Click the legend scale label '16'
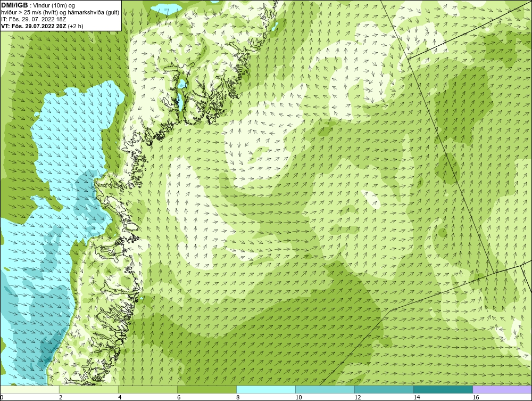The height and width of the screenshot is (401, 532). click(x=475, y=397)
